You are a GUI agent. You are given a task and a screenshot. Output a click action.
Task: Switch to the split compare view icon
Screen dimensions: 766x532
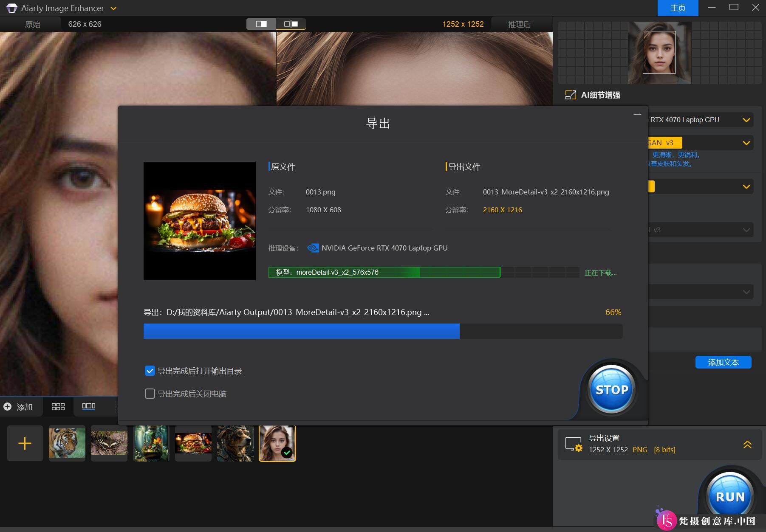click(x=261, y=24)
